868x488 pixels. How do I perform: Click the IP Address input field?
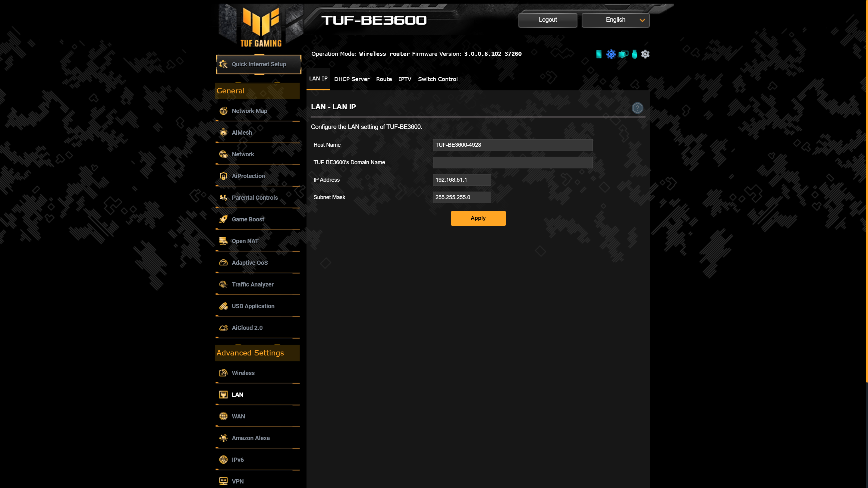462,179
